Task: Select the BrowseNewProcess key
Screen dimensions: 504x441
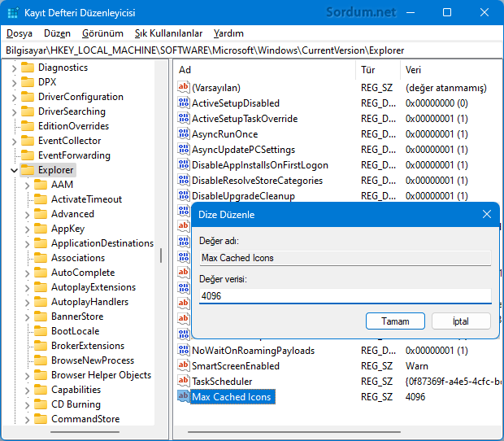Action: [93, 360]
